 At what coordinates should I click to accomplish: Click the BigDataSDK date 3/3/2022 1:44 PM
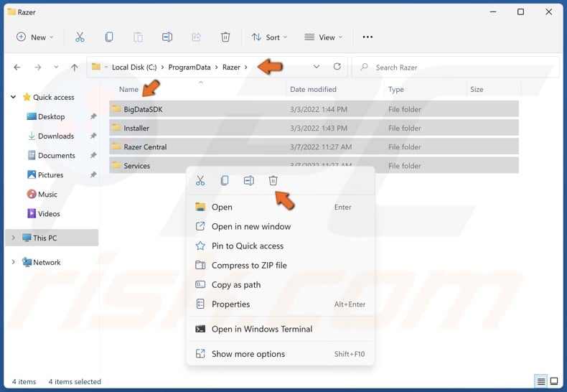pos(318,109)
